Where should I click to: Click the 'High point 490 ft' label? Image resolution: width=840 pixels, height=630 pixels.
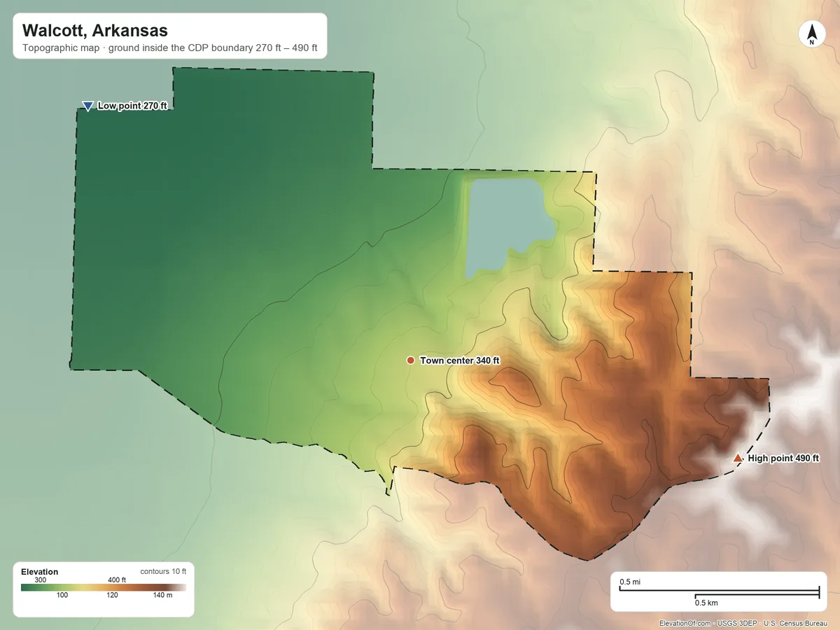coord(783,458)
